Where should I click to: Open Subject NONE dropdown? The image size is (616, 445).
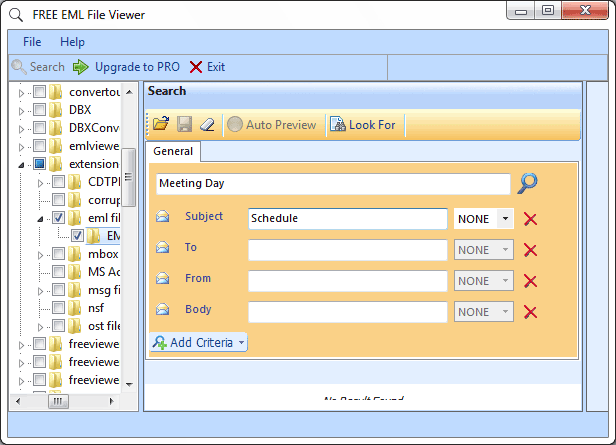click(484, 219)
